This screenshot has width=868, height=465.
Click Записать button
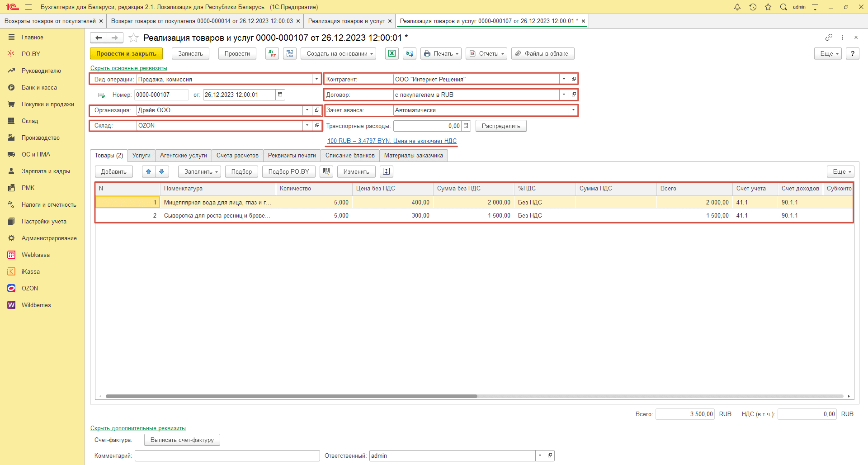(x=190, y=53)
